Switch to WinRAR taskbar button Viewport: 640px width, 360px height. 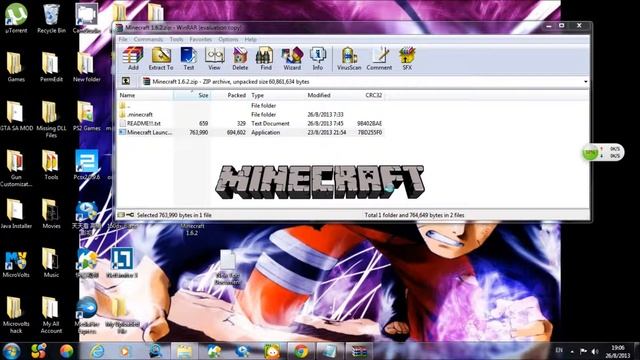click(359, 351)
